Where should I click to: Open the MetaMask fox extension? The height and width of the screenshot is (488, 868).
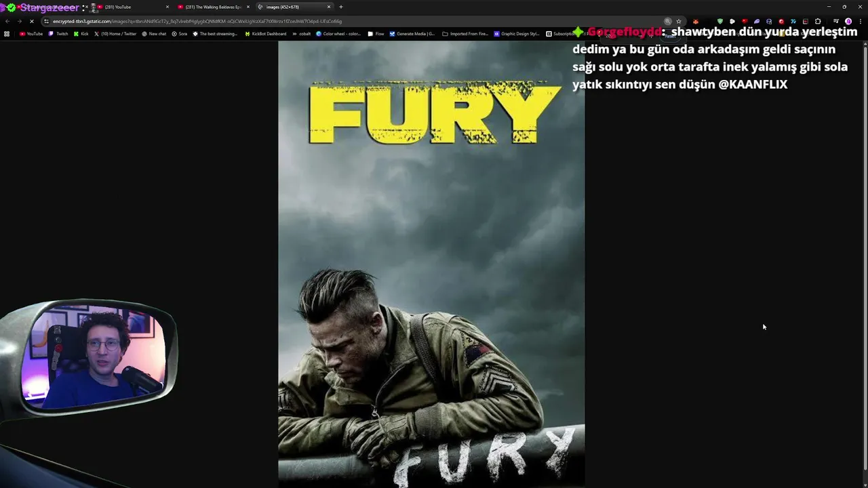click(695, 21)
